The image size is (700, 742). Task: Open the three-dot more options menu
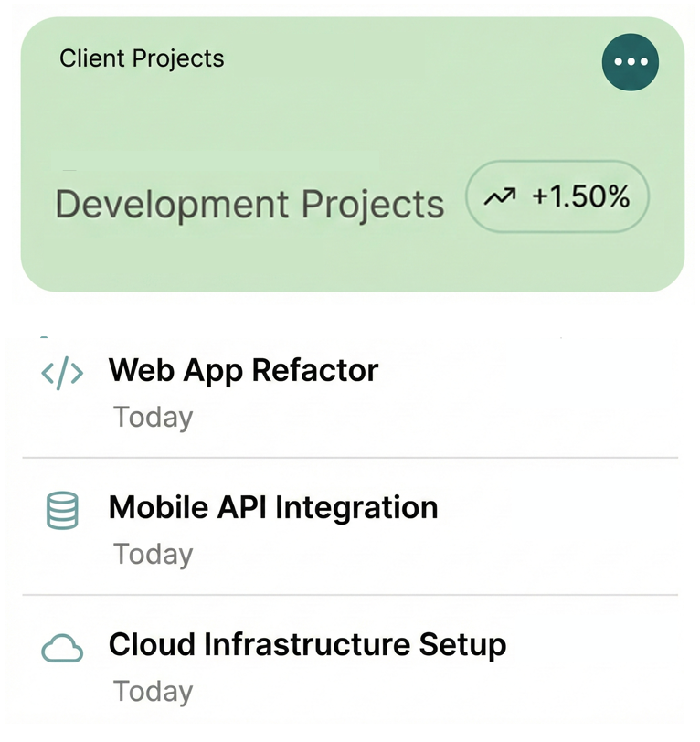[x=631, y=62]
